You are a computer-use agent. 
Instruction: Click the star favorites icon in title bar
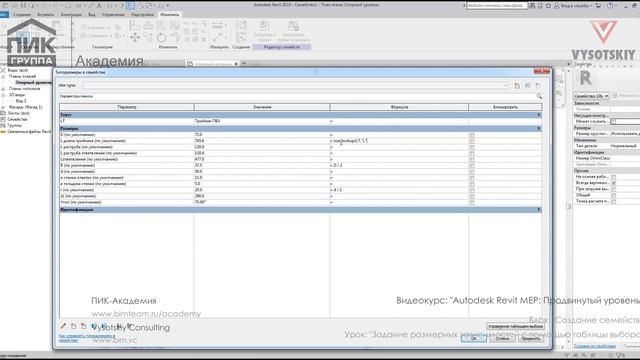point(548,6)
